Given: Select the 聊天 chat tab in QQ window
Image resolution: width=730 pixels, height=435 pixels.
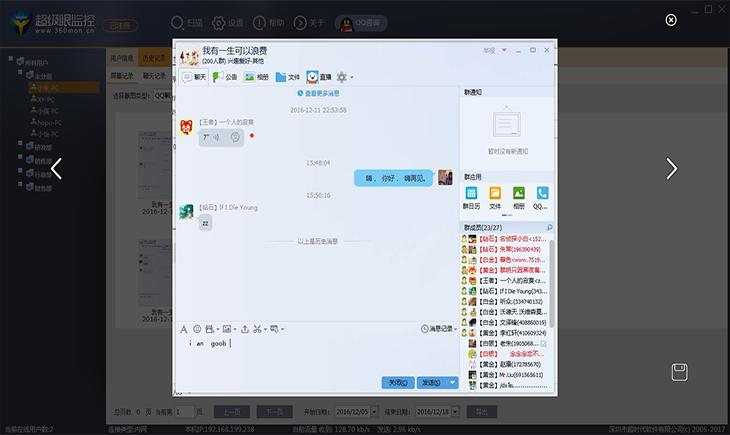Looking at the screenshot, I should [x=193, y=77].
